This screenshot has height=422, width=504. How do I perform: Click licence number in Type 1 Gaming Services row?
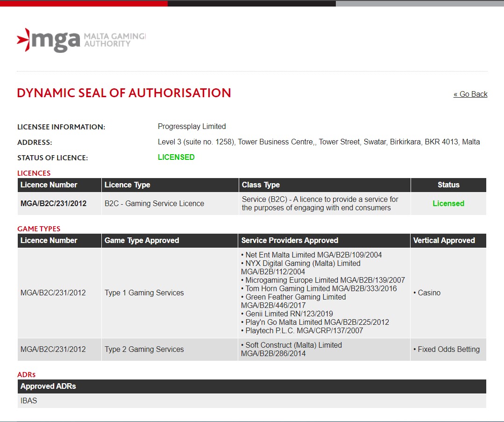(53, 293)
